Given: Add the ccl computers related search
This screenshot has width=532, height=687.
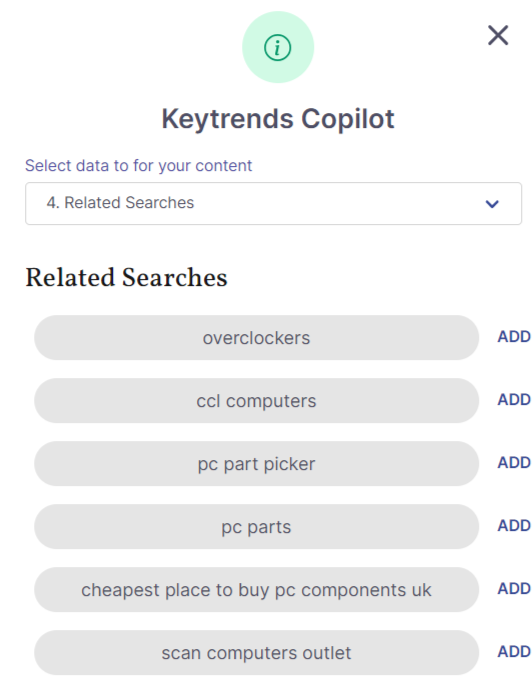Looking at the screenshot, I should click(x=514, y=400).
